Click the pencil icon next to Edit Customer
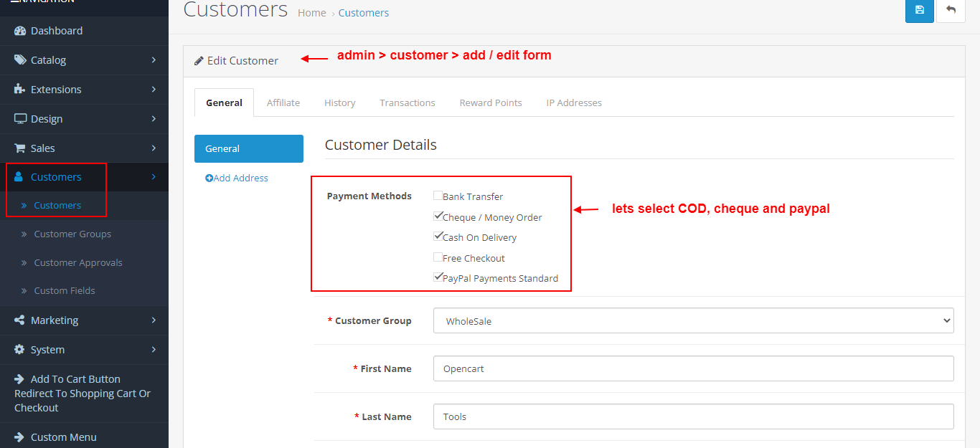This screenshot has height=448, width=980. pos(199,60)
